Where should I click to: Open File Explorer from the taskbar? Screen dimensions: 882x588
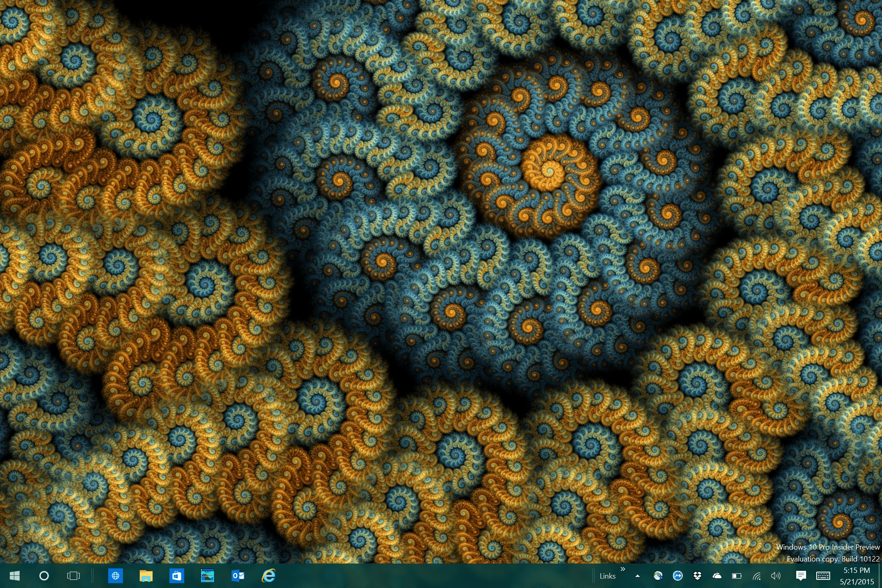pyautogui.click(x=146, y=576)
